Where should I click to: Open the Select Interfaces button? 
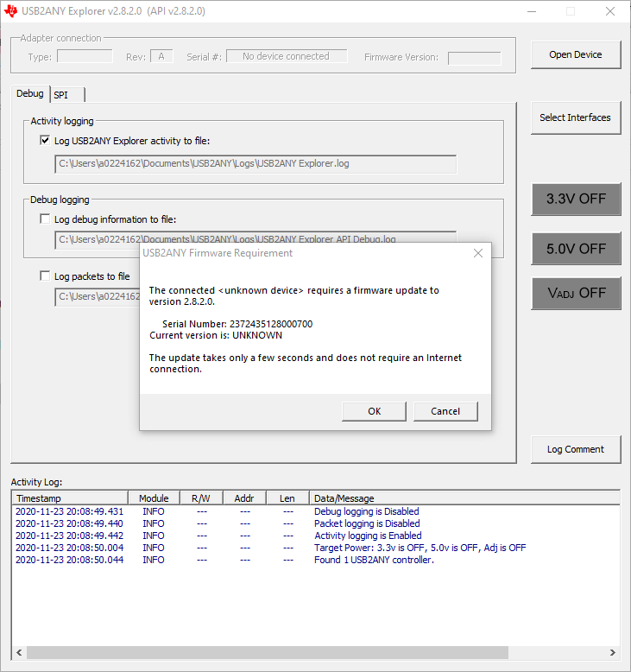point(576,117)
